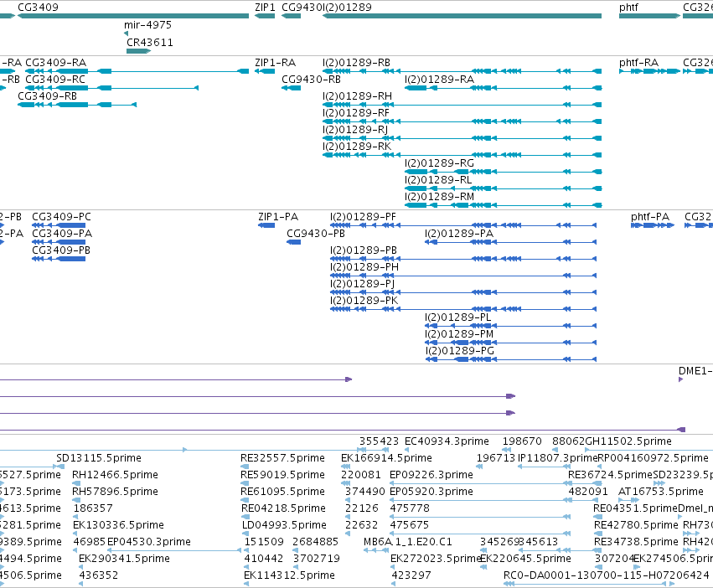Click the l(2)01289-RL transcript label
Viewport: 713px width, 588px height.
(438, 179)
